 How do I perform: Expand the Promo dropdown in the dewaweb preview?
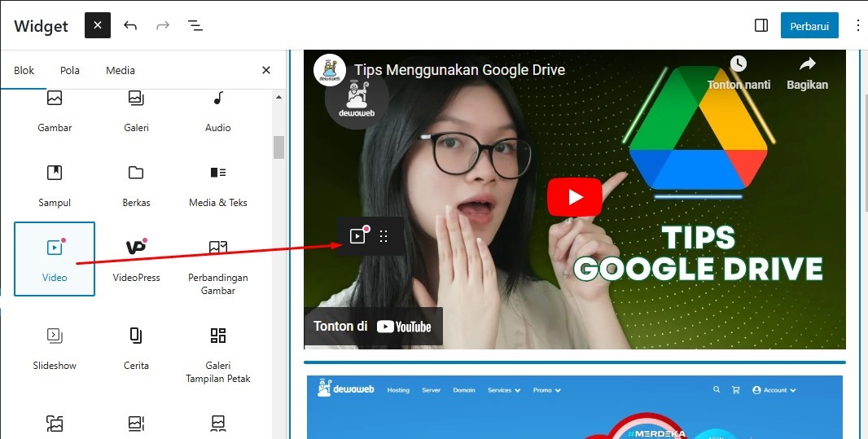pos(546,390)
